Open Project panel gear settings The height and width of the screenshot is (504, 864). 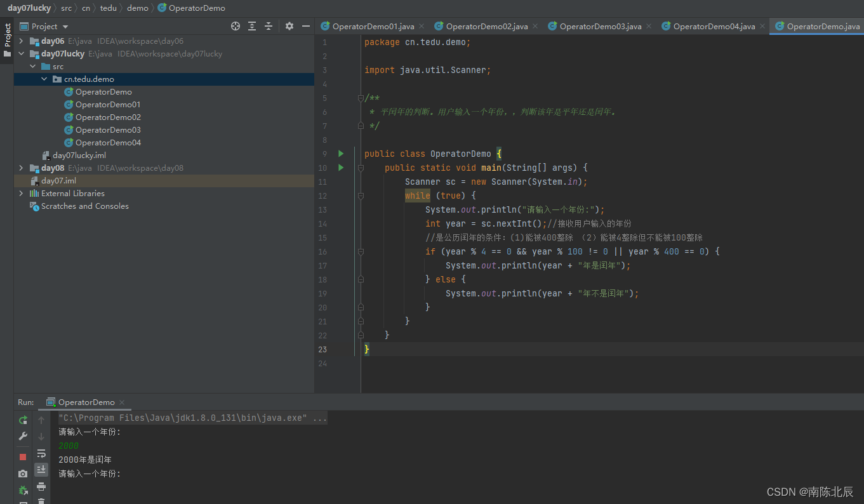[x=289, y=26]
